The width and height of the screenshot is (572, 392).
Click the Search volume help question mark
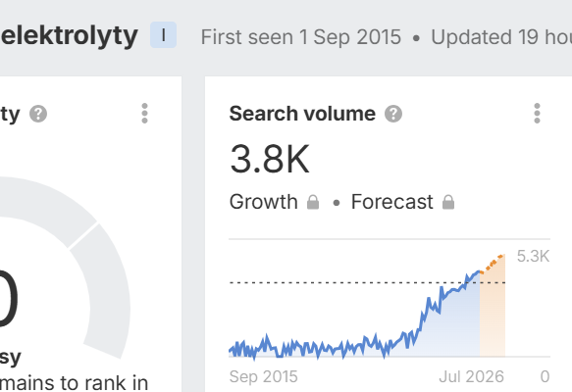point(393,114)
